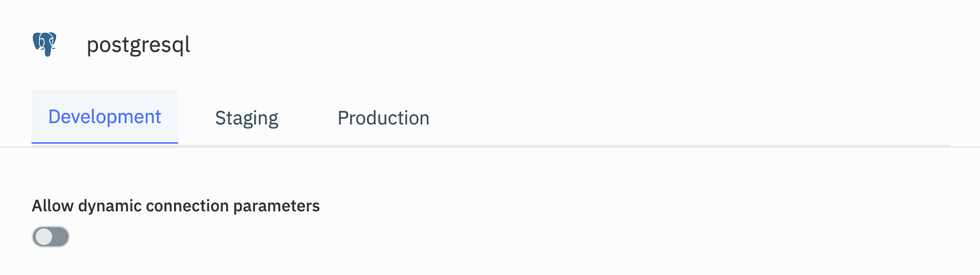
Task: View Production environment configuration
Action: 383,118
